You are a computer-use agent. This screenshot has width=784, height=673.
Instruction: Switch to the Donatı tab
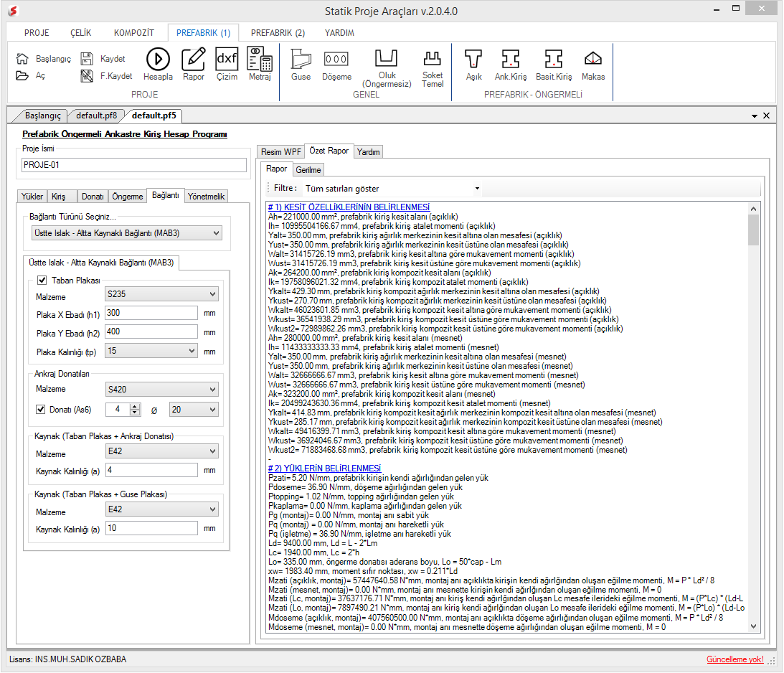click(x=93, y=197)
